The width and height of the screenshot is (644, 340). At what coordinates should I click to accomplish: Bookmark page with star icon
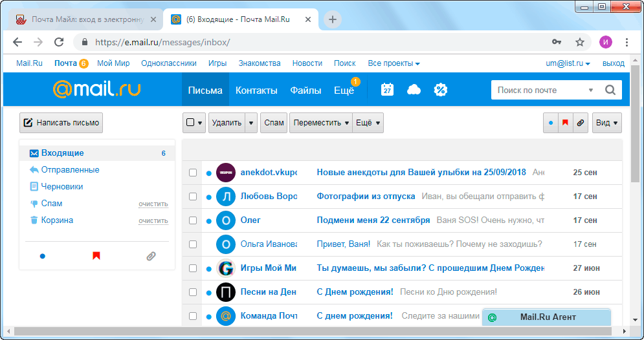[x=580, y=42]
